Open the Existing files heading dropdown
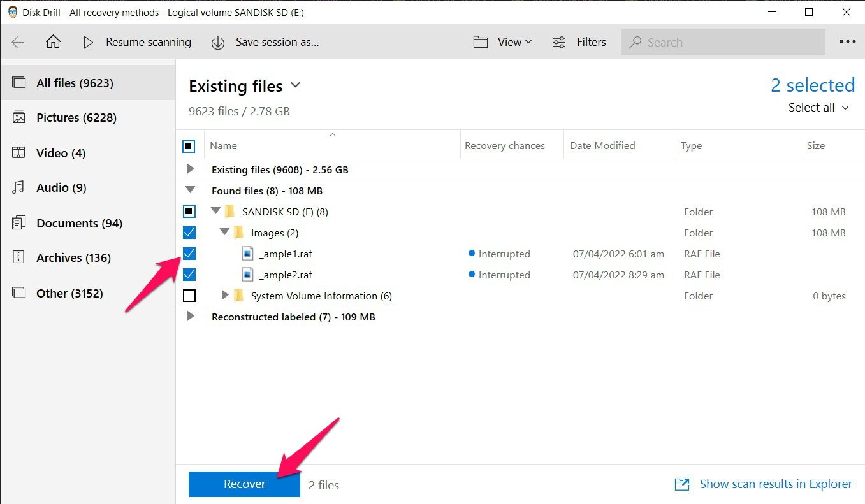 point(295,85)
